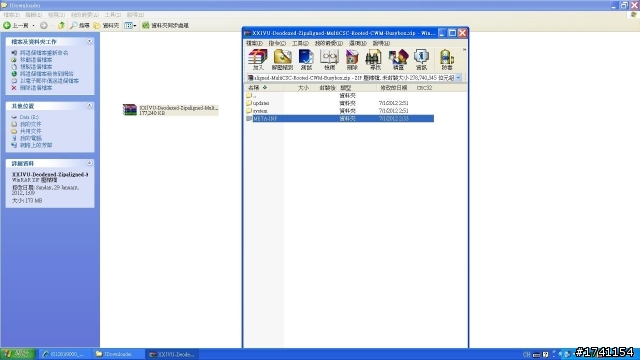Click the Windows Start button
The height and width of the screenshot is (360, 640).
coord(18,354)
